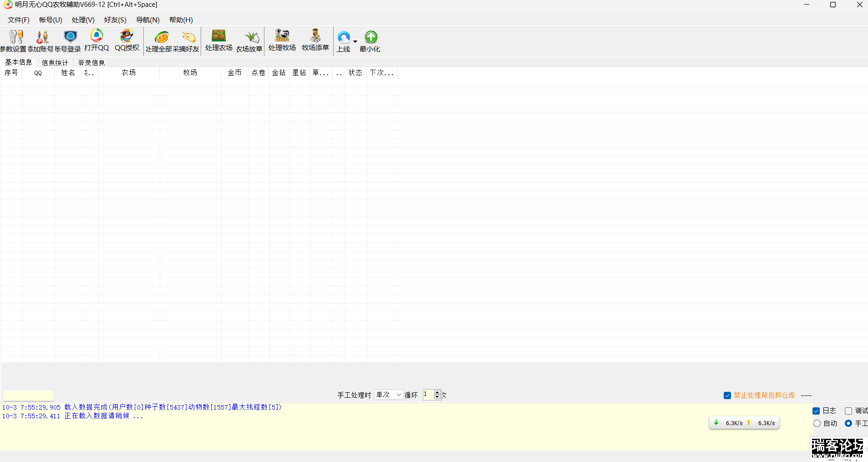The height and width of the screenshot is (462, 868).
Task: Run 处理全部 from toolbar
Action: tap(159, 41)
